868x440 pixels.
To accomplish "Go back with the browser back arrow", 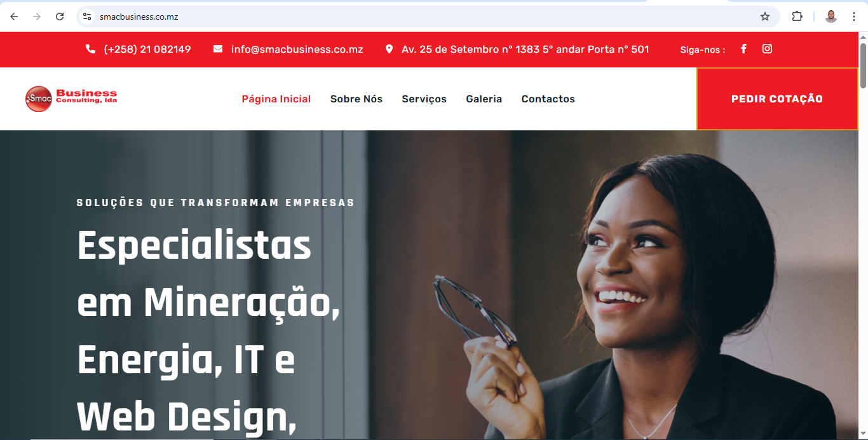I will click(14, 17).
